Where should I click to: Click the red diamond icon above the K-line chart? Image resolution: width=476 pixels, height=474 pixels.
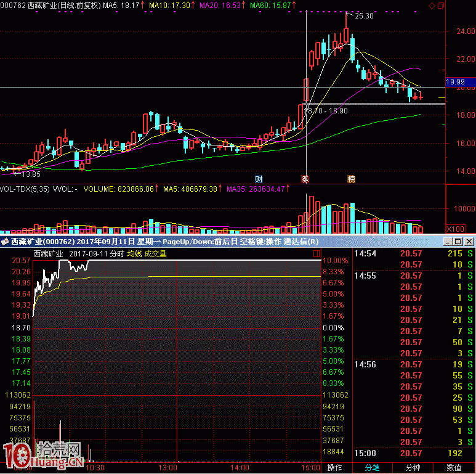pyautogui.click(x=432, y=6)
